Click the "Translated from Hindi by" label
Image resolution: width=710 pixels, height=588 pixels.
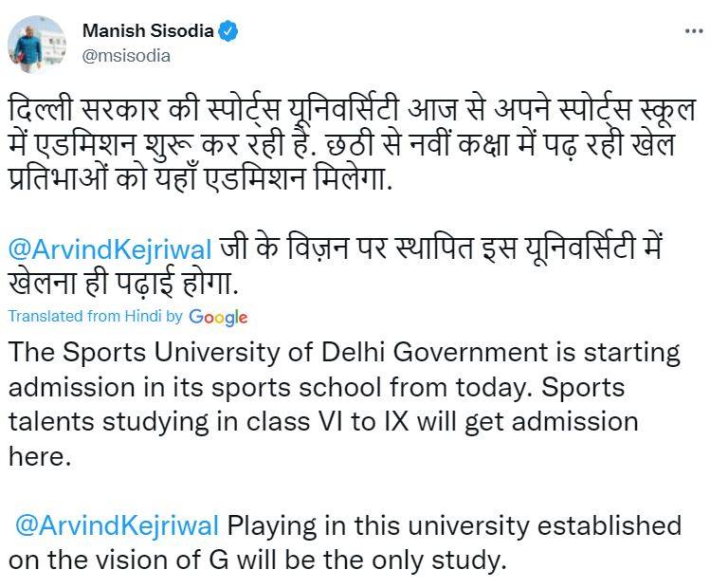pos(96,317)
